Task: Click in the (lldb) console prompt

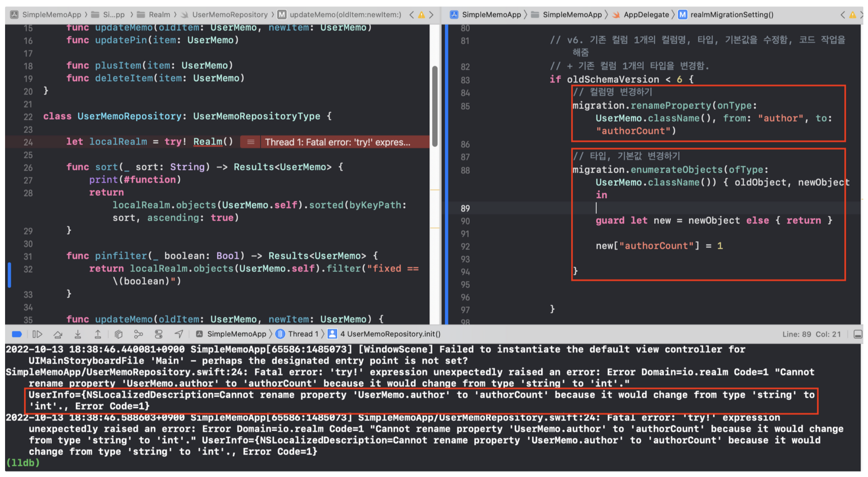Action: point(23,463)
